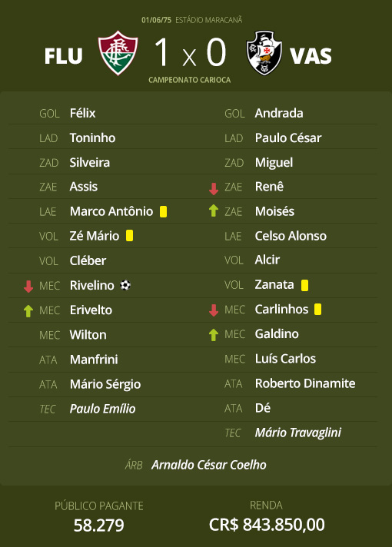Image resolution: width=392 pixels, height=547 pixels.
Task: Click Zé Mário's yellow card icon
Action: tap(129, 236)
